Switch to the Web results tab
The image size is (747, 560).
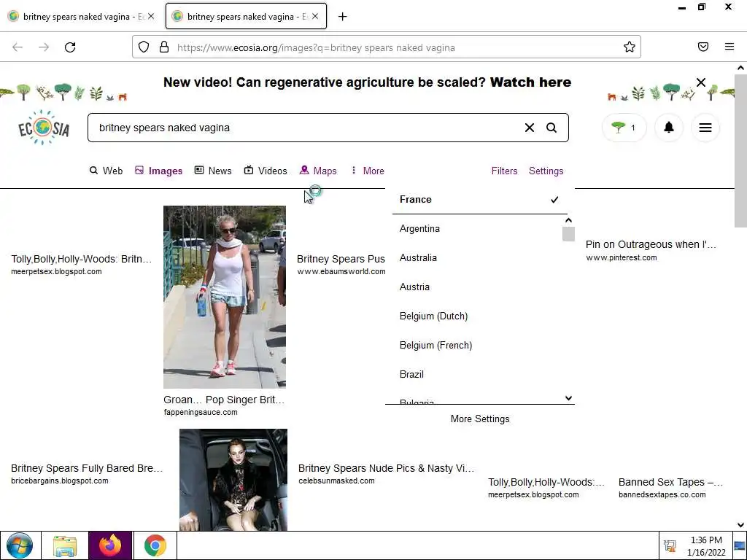coord(106,171)
